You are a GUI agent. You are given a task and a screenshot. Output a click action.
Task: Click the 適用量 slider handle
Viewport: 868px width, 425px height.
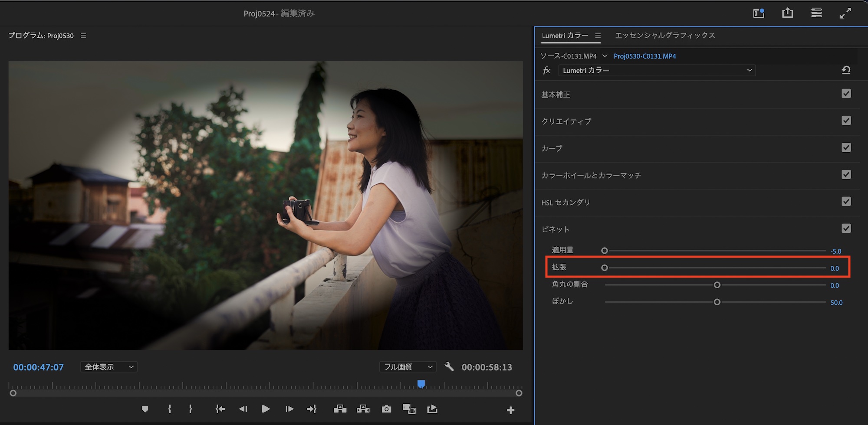[605, 251]
